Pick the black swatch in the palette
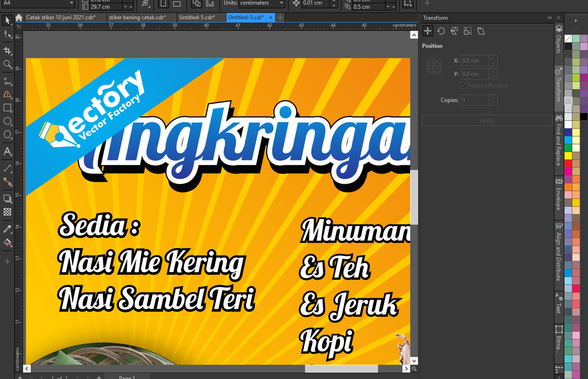 pos(568,46)
